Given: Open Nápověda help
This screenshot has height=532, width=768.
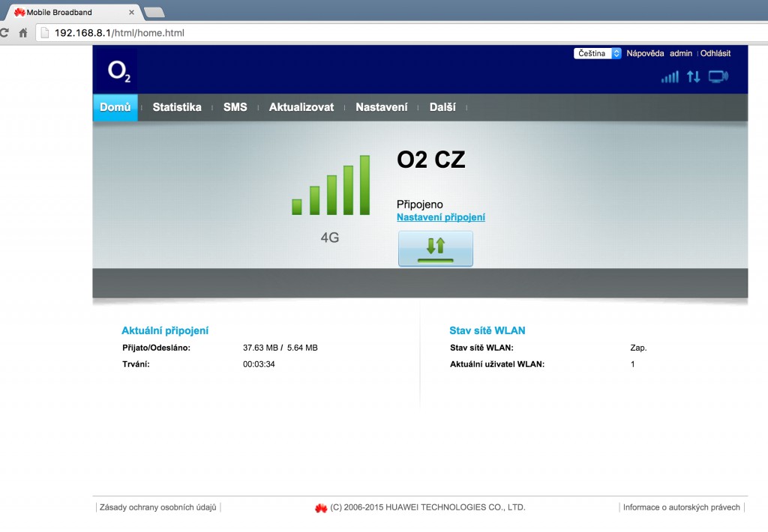Looking at the screenshot, I should tap(646, 53).
